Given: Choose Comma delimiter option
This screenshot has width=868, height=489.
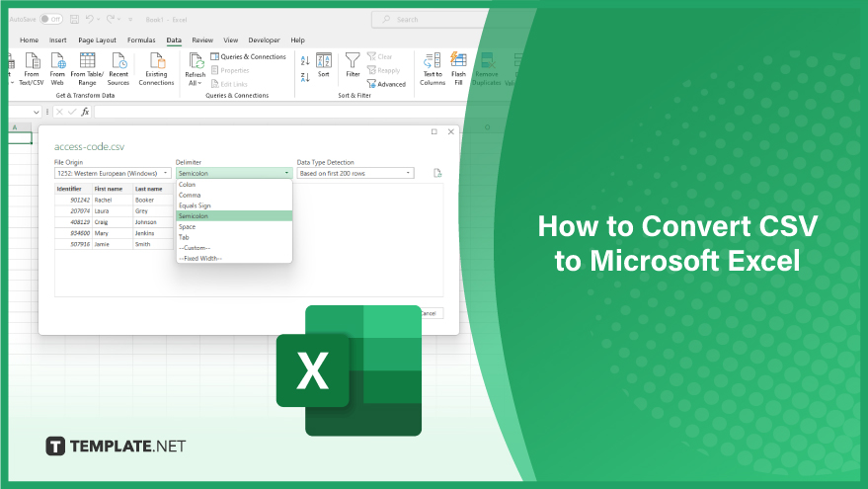Looking at the screenshot, I should coord(234,195).
